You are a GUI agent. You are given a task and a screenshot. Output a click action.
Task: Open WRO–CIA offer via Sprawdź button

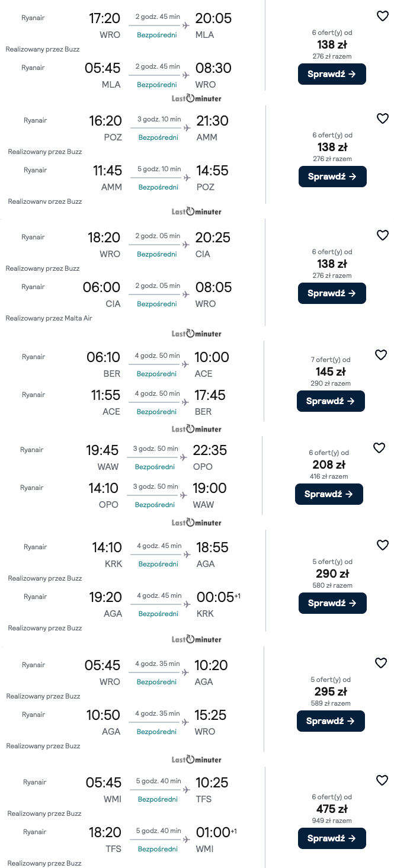pos(332,293)
